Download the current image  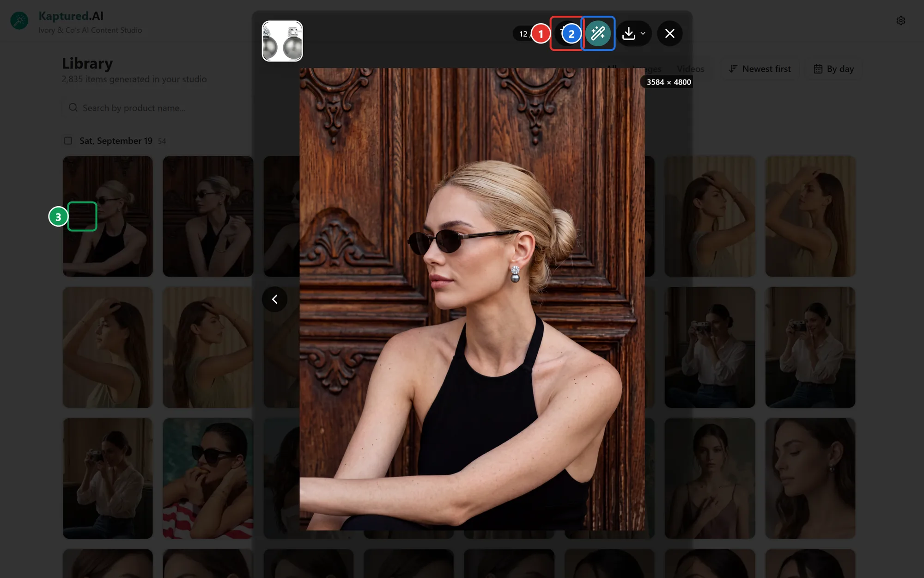point(629,33)
